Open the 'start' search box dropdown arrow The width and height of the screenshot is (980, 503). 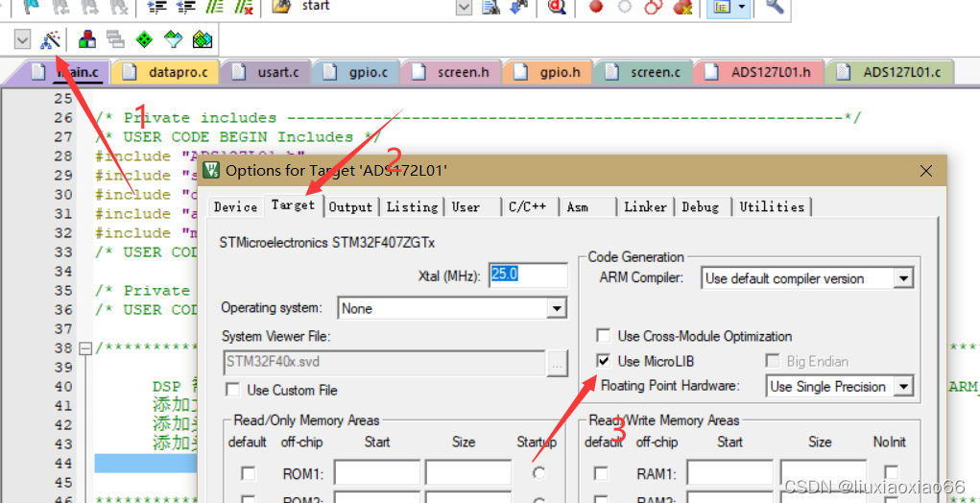[x=464, y=7]
